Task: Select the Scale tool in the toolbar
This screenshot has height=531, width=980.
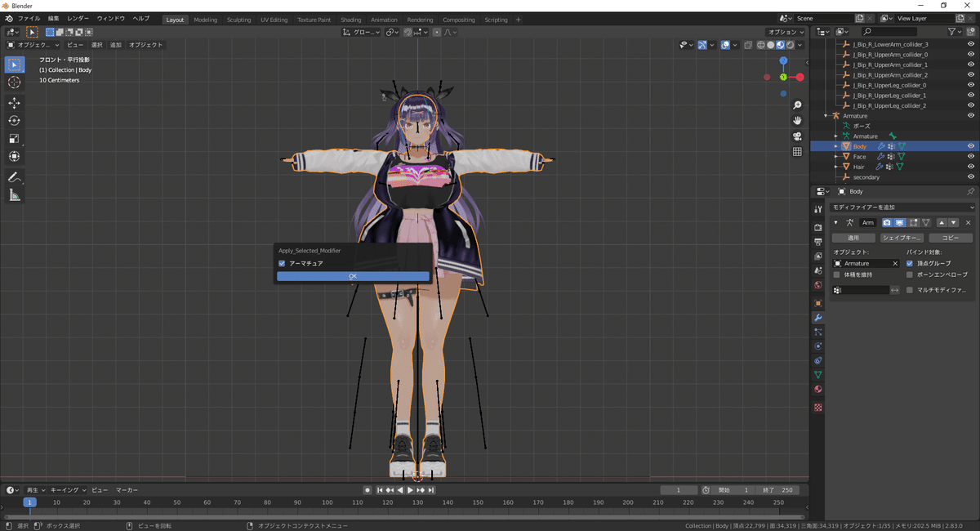Action: 14,138
